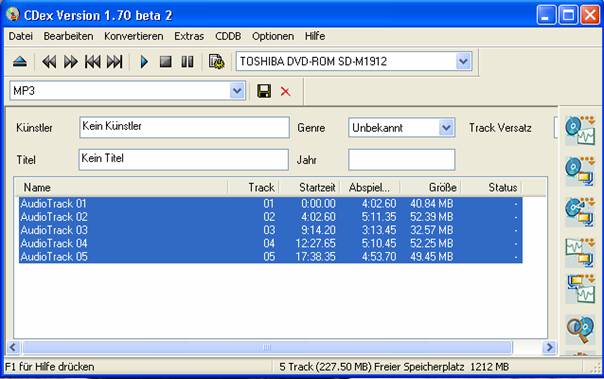Click the CDex title bar icon

pyautogui.click(x=13, y=15)
